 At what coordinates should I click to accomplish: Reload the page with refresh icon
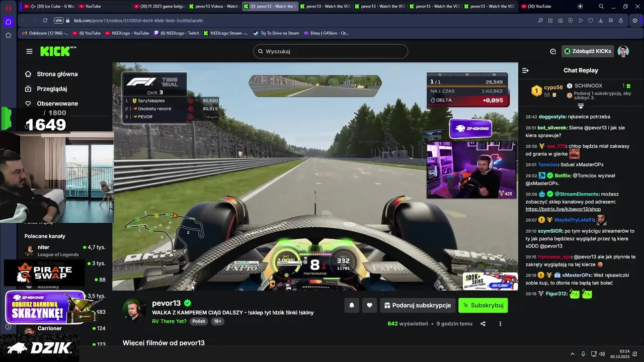(x=45, y=21)
